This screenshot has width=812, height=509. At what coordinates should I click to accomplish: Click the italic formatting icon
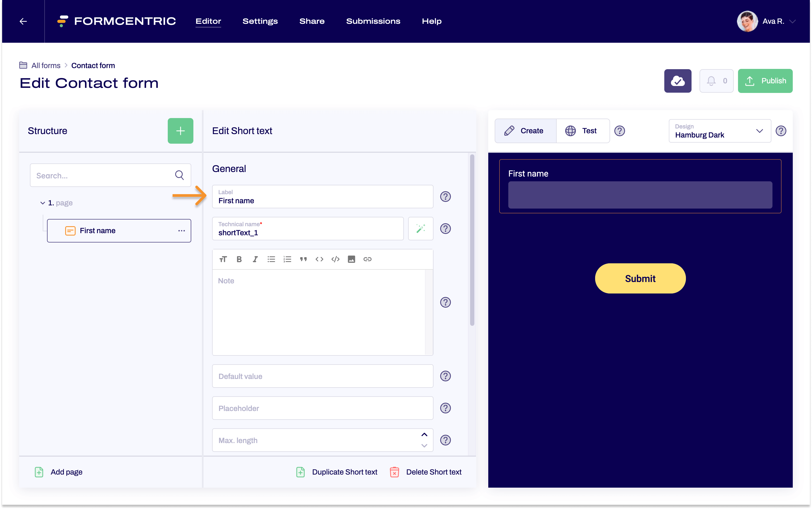click(255, 259)
